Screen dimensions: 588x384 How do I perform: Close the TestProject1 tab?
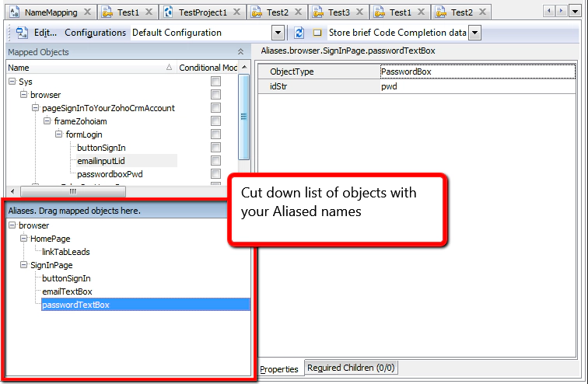tap(236, 12)
